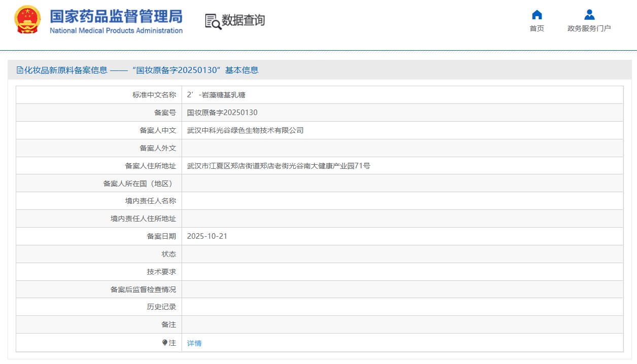Image resolution: width=637 pixels, height=364 pixels.
Task: Click the 历史记录 row label
Action: click(161, 307)
